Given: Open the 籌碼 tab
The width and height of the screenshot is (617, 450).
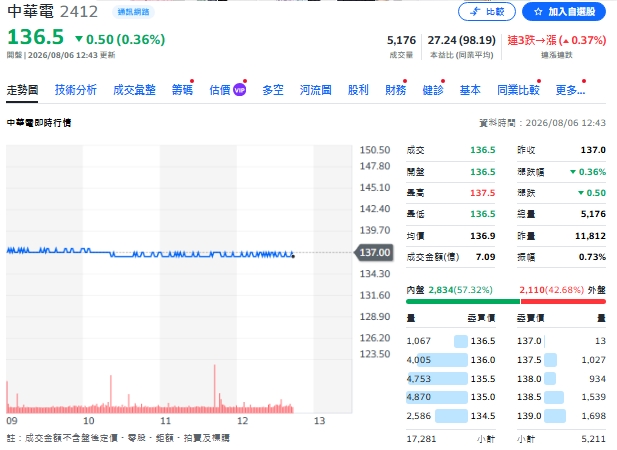Looking at the screenshot, I should pyautogui.click(x=182, y=90).
